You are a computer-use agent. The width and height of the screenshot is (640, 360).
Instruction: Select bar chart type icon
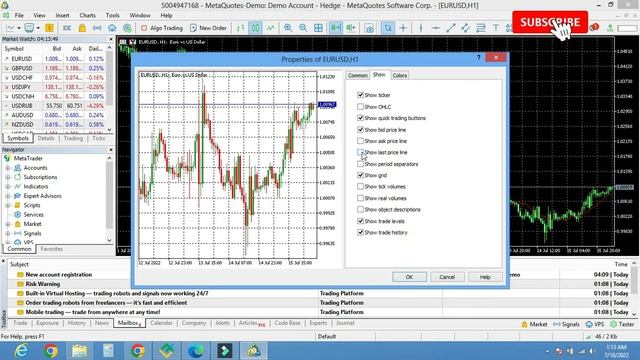240,28
